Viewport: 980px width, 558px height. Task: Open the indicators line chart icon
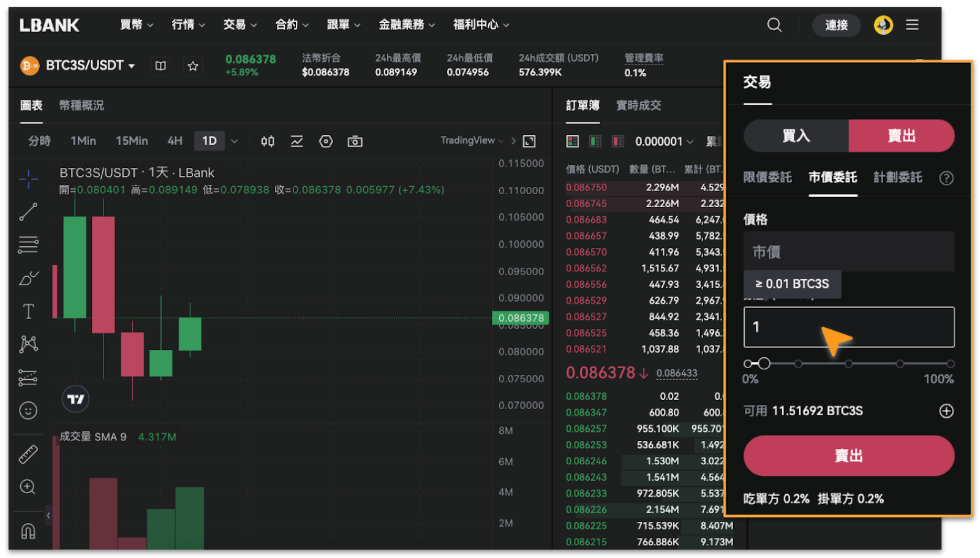click(297, 141)
